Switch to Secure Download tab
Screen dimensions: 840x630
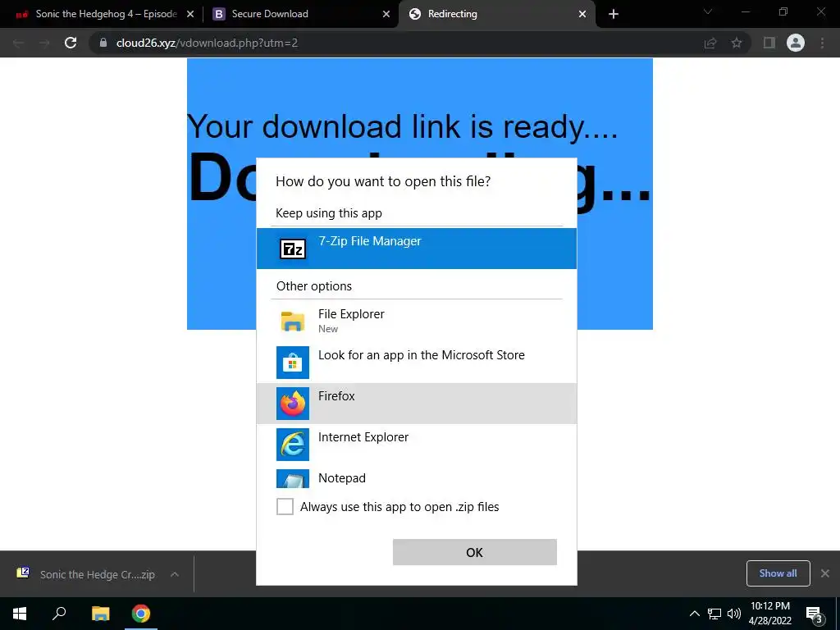point(300,14)
